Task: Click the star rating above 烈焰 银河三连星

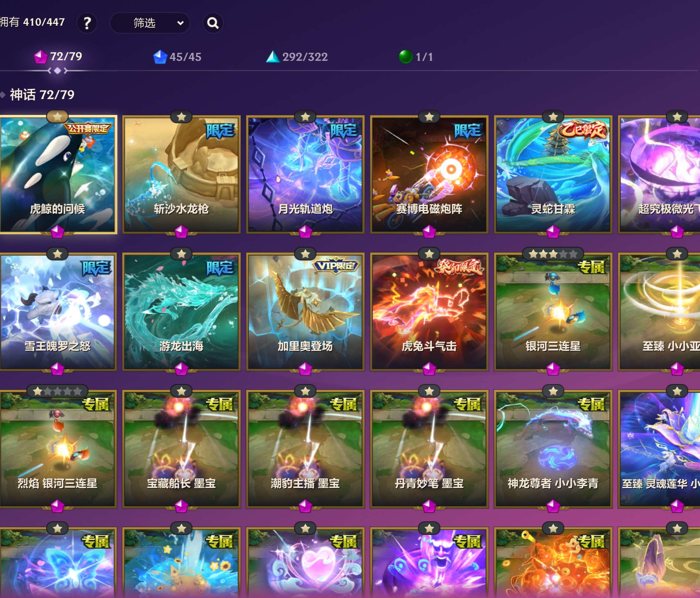Action: [57, 391]
